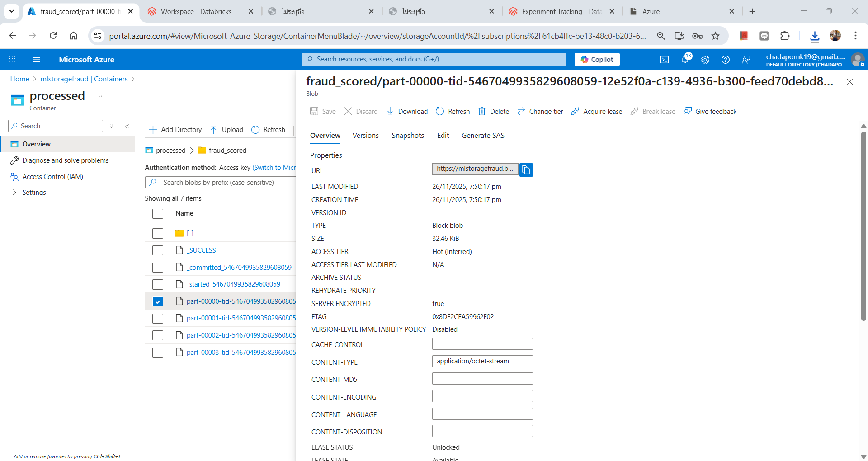Tick the checkbox for the _committed file
868x461 pixels.
158,268
